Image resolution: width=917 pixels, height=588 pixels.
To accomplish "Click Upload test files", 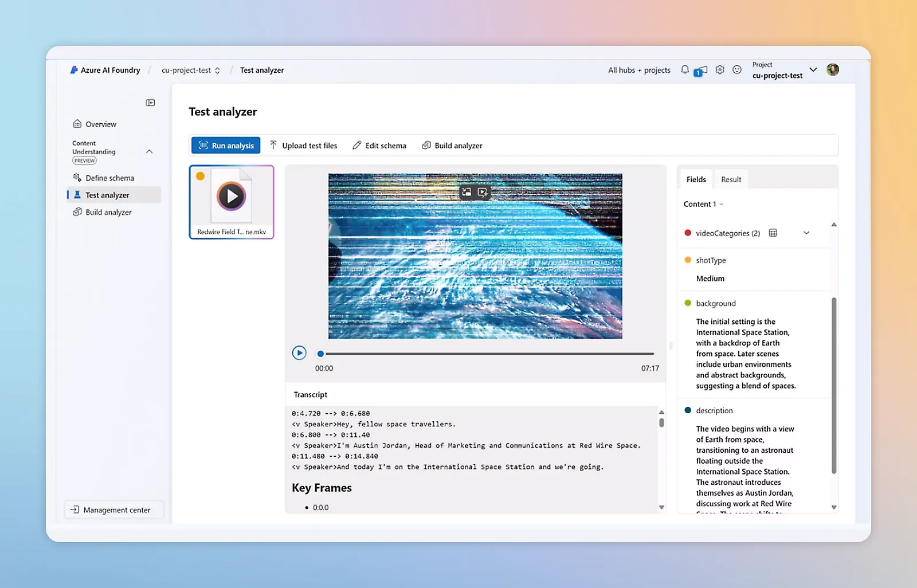I will (x=304, y=146).
